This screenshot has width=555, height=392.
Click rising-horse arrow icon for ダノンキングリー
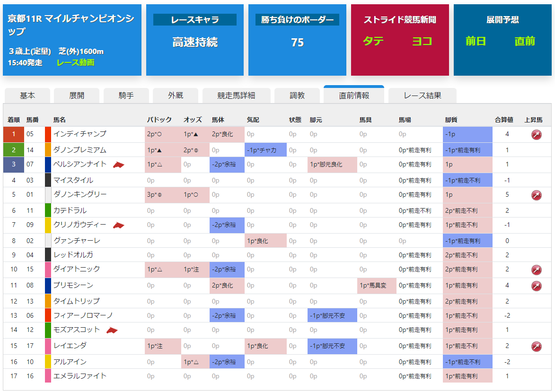(x=536, y=195)
